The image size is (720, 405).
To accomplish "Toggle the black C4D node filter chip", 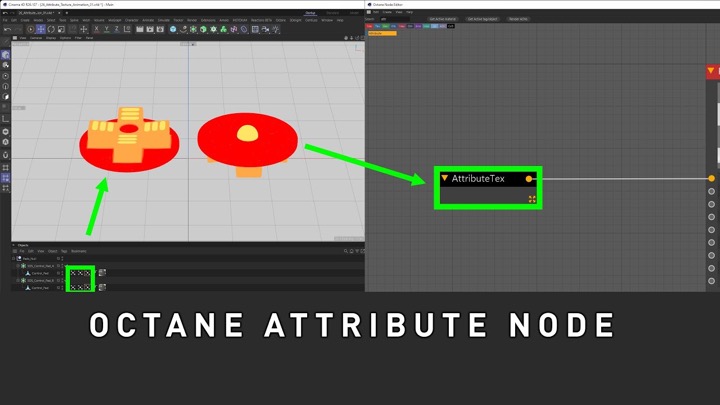I will [450, 26].
